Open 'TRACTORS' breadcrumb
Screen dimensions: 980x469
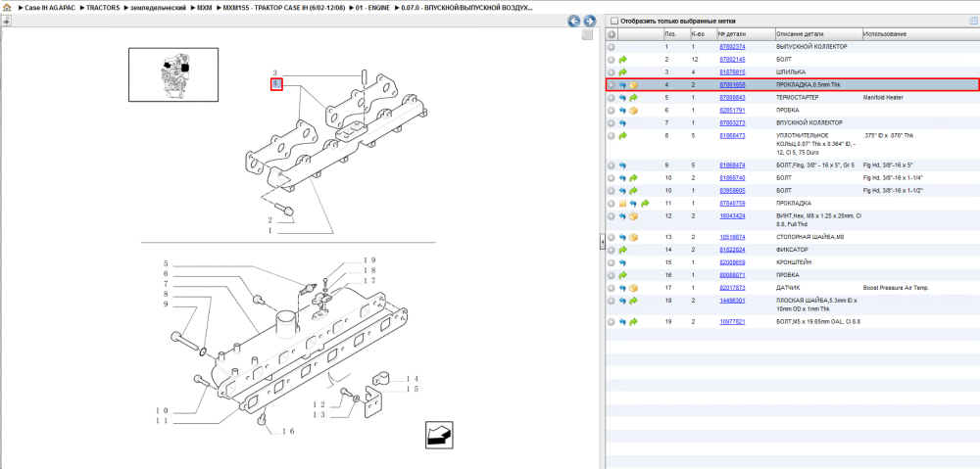click(103, 8)
